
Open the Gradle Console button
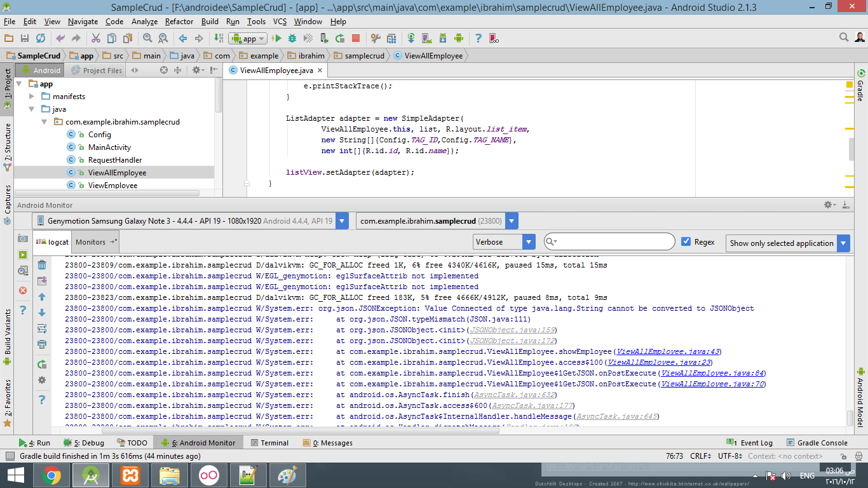(817, 443)
